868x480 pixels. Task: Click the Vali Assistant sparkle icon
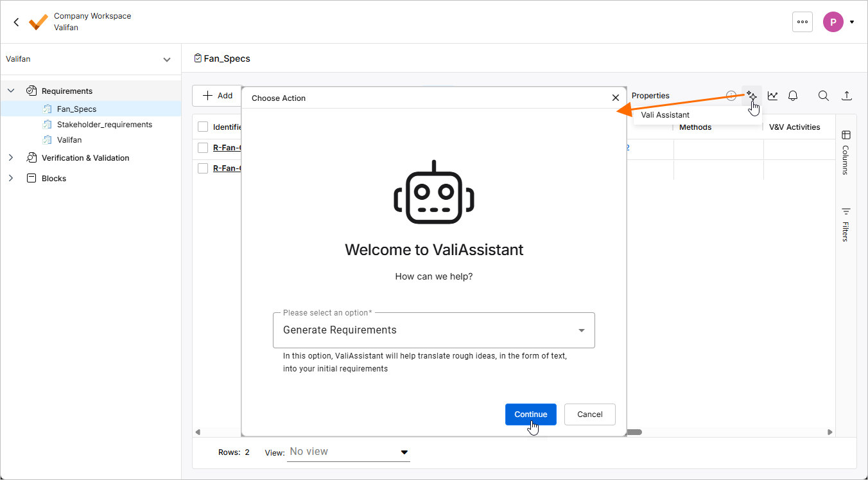tap(751, 96)
